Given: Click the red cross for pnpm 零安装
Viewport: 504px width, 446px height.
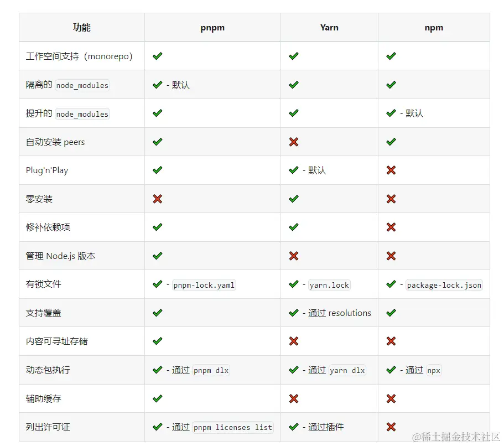Looking at the screenshot, I should click(158, 199).
